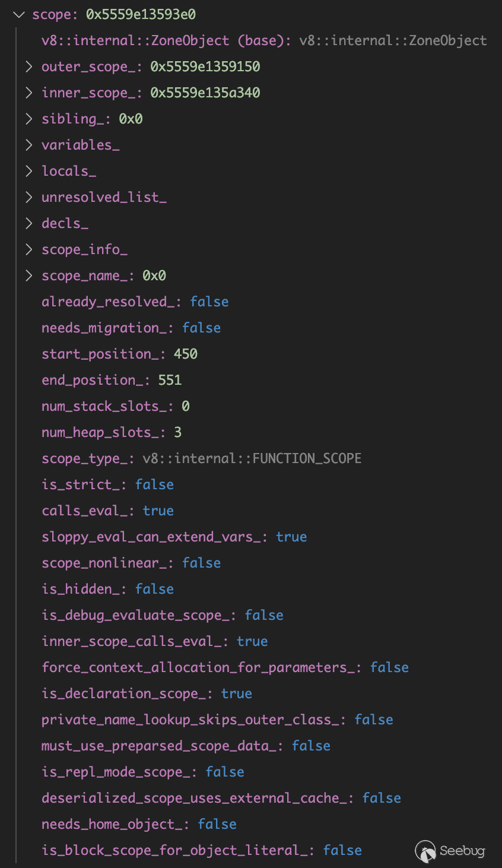Select is_block_scope_for_object_literal_ row
The height and width of the screenshot is (868, 502).
201,850
